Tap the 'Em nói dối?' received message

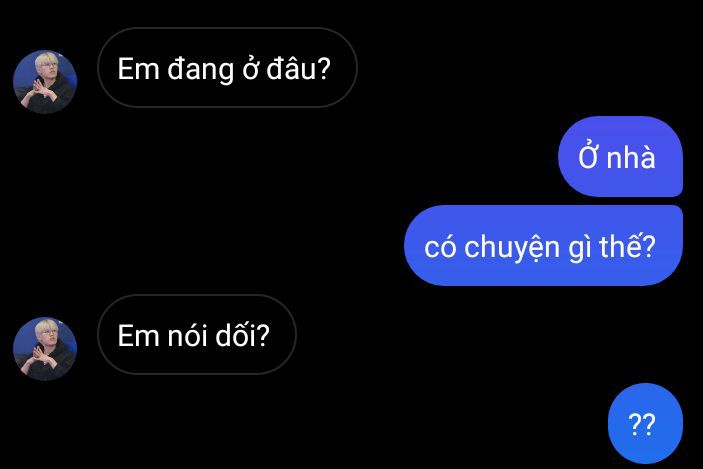pos(197,334)
